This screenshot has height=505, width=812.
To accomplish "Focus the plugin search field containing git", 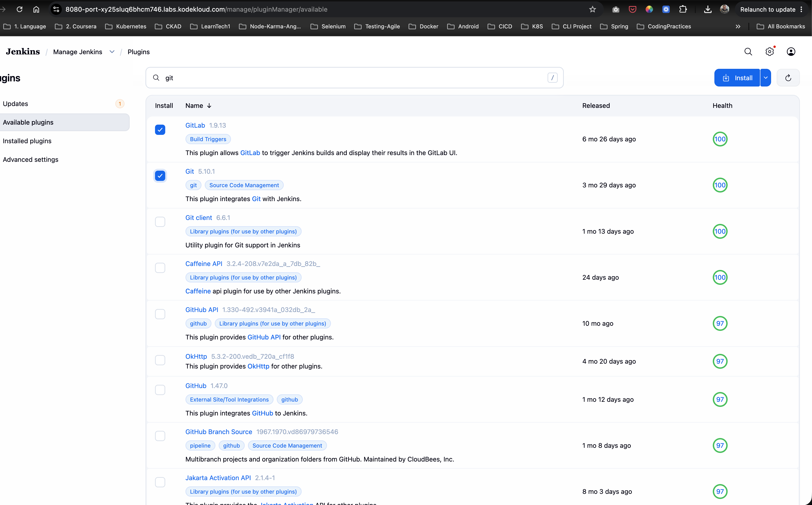I will (x=354, y=78).
